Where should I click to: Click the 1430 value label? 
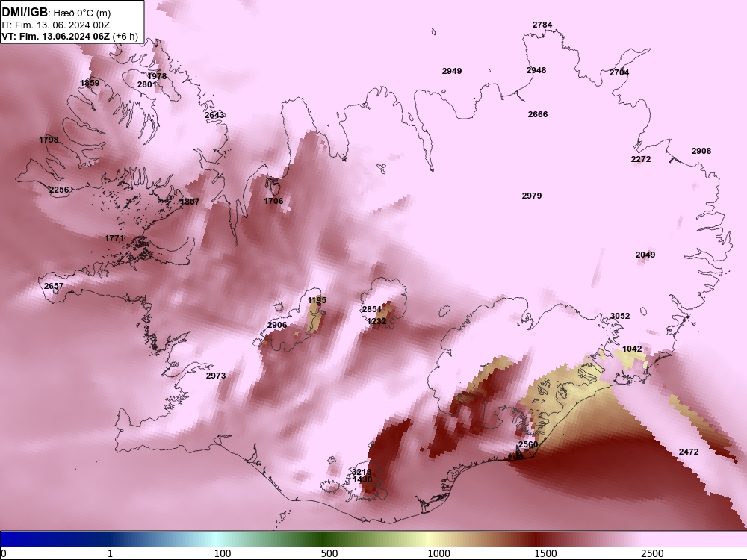(362, 479)
